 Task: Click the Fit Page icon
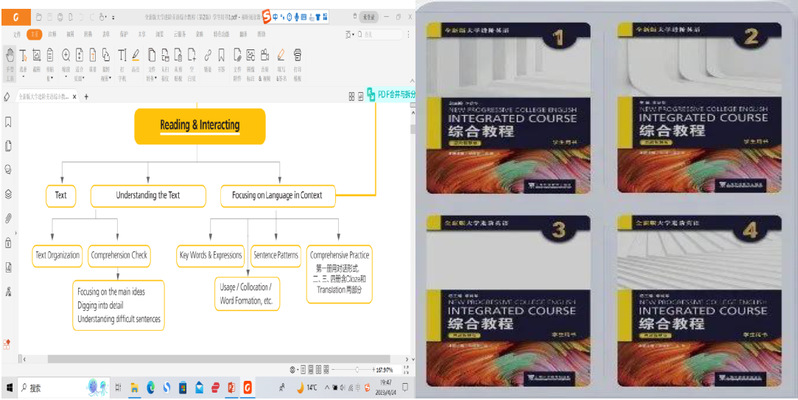pos(79,56)
